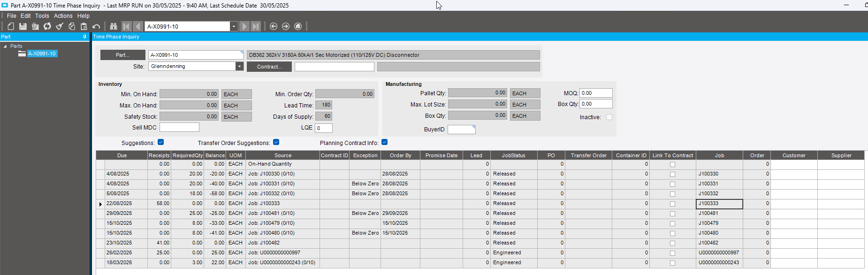
Task: Click the BuyerID input field
Action: point(462,130)
